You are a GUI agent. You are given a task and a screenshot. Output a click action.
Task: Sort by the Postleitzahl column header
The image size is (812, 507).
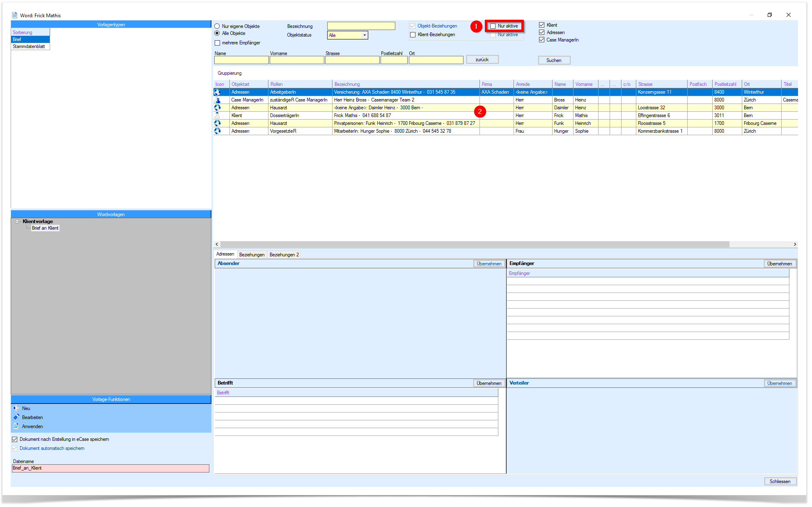pyautogui.click(x=727, y=84)
